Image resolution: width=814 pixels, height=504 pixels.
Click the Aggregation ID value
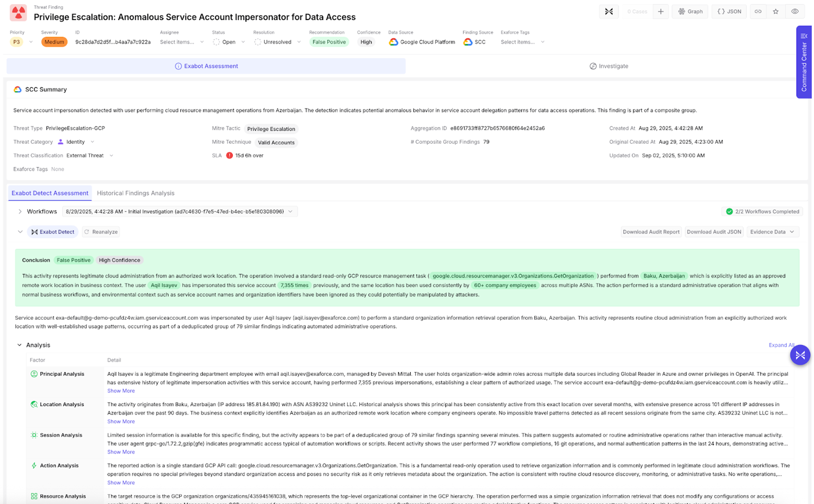(497, 128)
